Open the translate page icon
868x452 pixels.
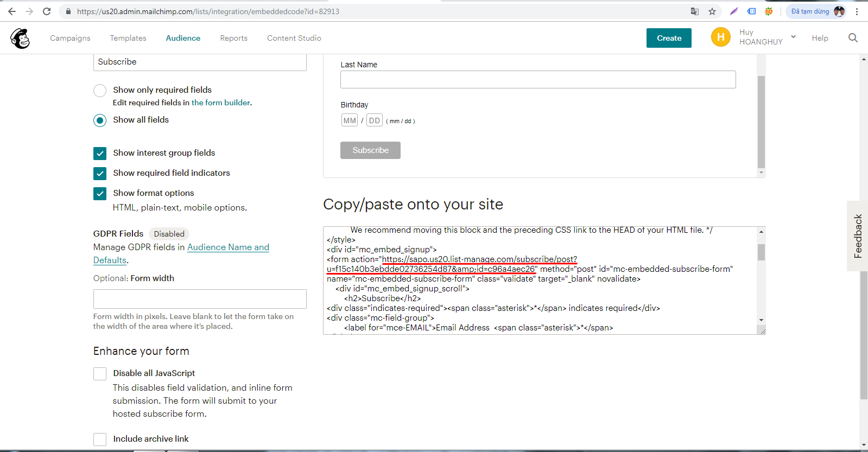(695, 11)
